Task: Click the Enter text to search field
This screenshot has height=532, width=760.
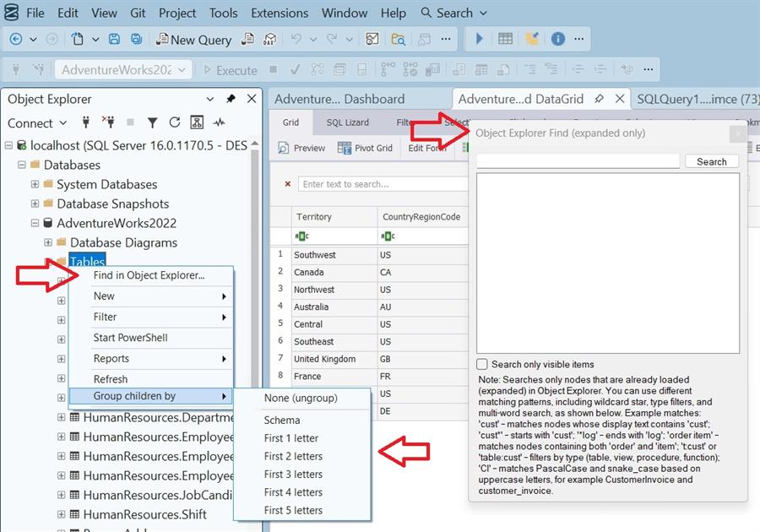Action: coord(383,184)
